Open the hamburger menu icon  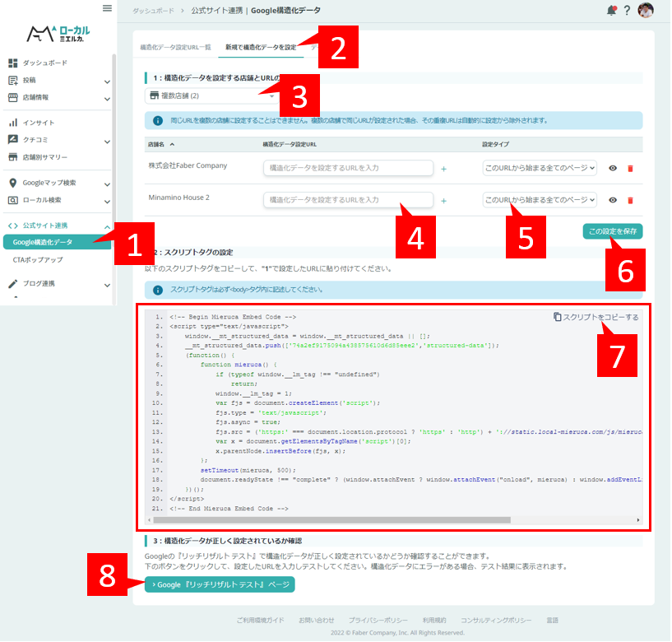(x=107, y=8)
